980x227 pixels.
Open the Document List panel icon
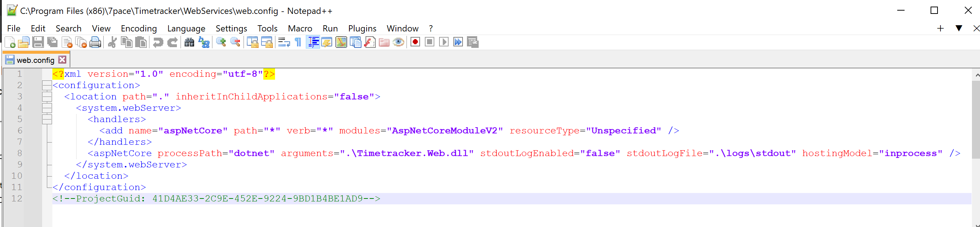coord(355,42)
